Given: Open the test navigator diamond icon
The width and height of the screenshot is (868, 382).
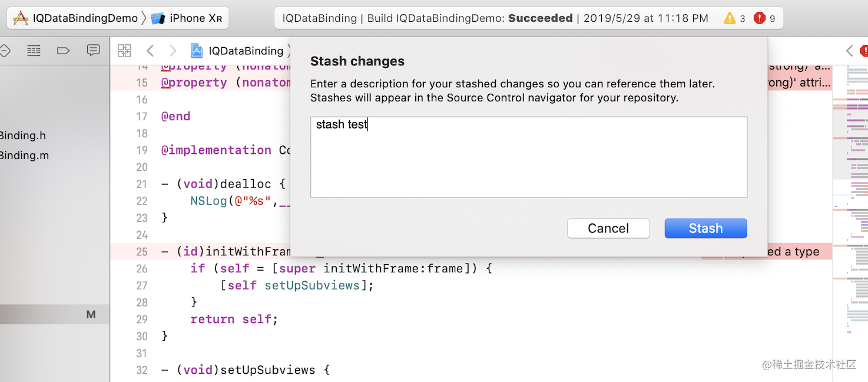Looking at the screenshot, I should tap(4, 51).
